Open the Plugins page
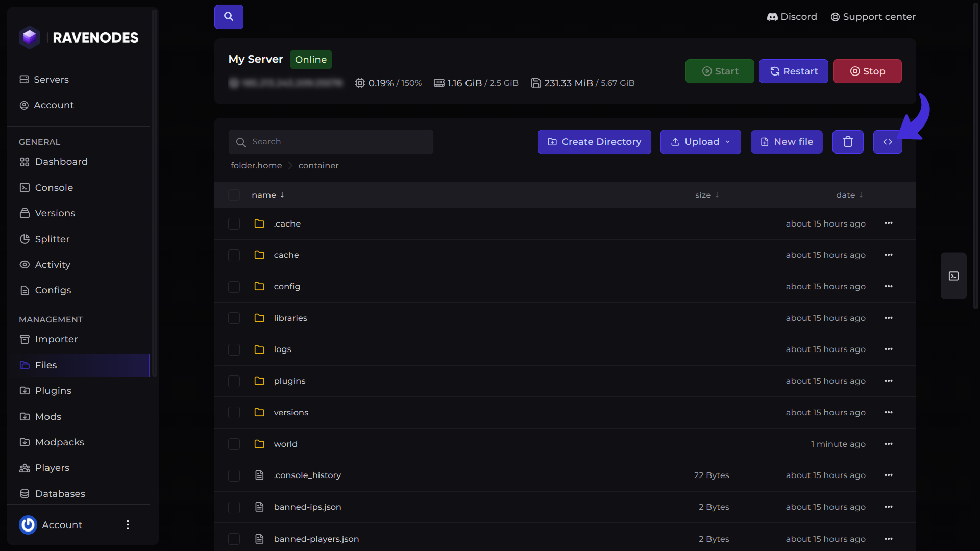The width and height of the screenshot is (980, 551). click(x=45, y=391)
